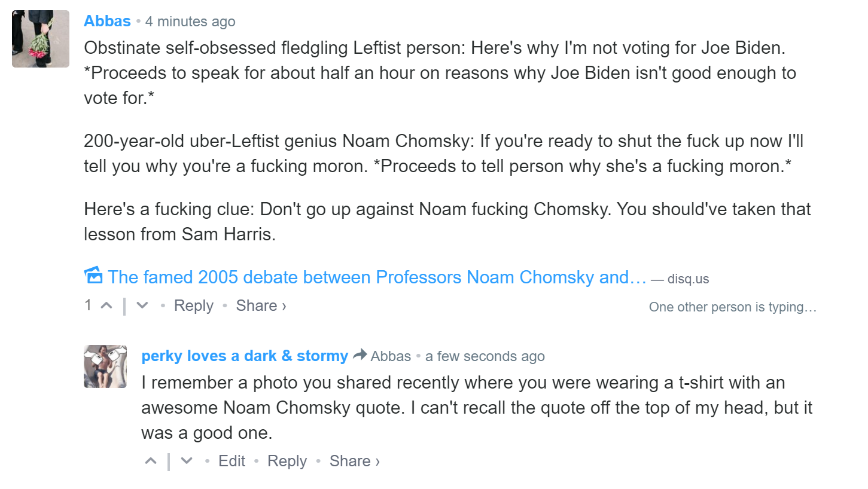Click the upvote count on Abbas's comment
This screenshot has height=489, width=868.
click(88, 305)
